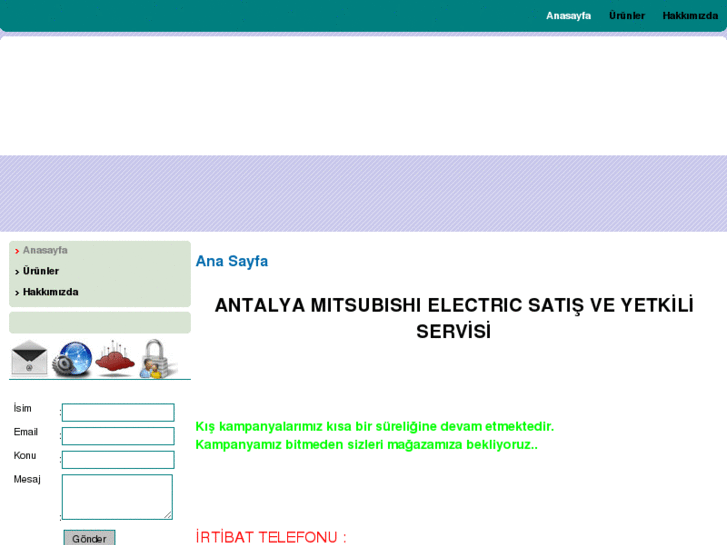This screenshot has width=727, height=545.
Task: Click the globe with gear icon
Action: click(72, 359)
